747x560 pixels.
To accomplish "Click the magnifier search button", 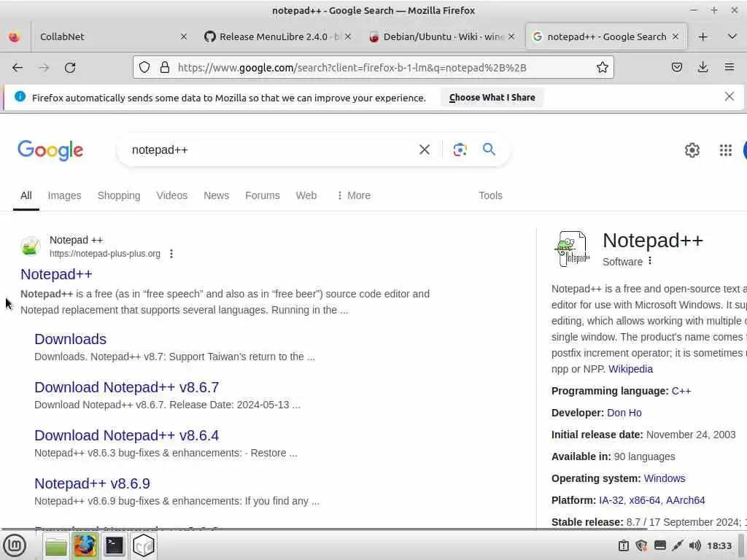I will coord(489,149).
